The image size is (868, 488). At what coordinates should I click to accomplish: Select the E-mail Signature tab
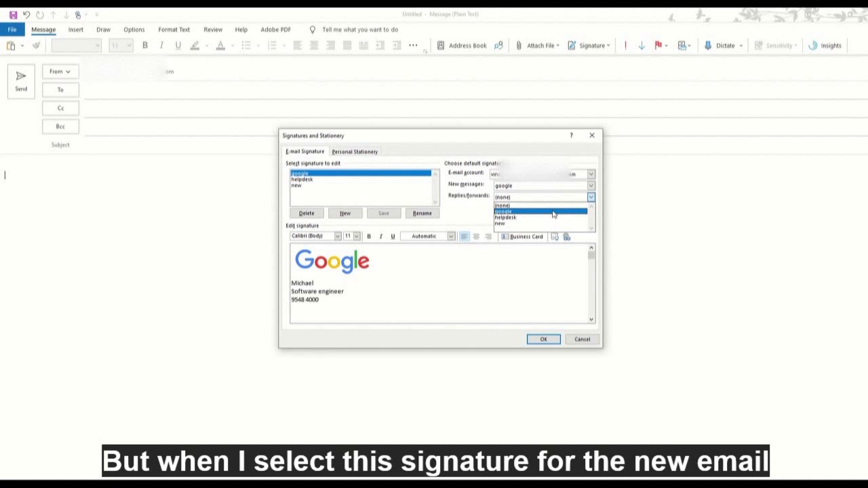click(304, 151)
